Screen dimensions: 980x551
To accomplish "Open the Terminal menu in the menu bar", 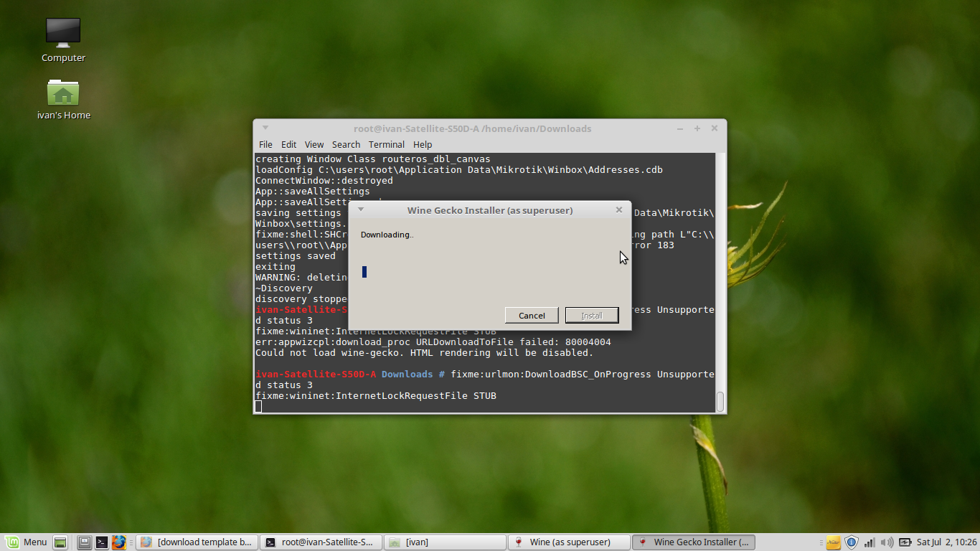I will [387, 144].
